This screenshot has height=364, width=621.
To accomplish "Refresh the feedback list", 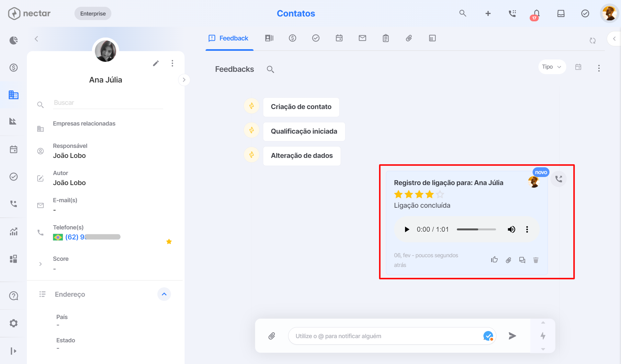I will point(593,40).
